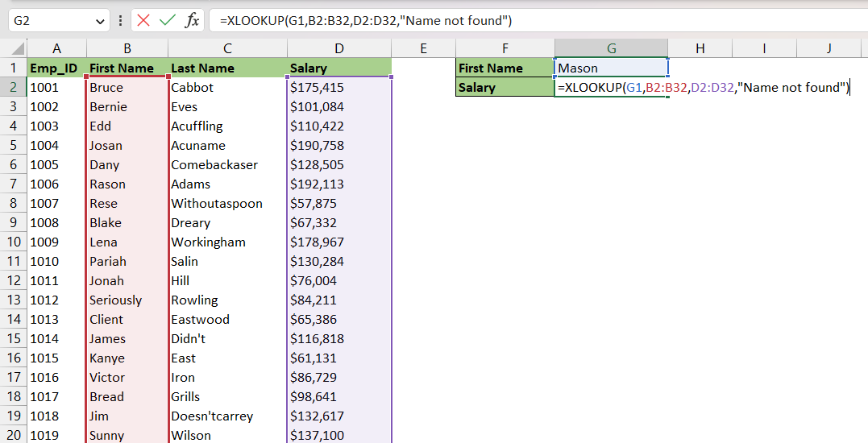
Task: Select the cell containing Didn't
Action: pos(227,339)
